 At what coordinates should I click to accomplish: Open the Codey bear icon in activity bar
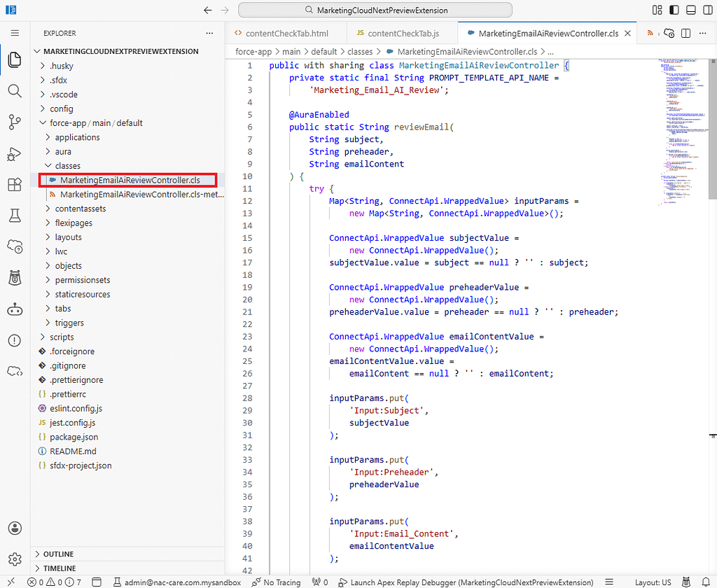click(x=15, y=277)
